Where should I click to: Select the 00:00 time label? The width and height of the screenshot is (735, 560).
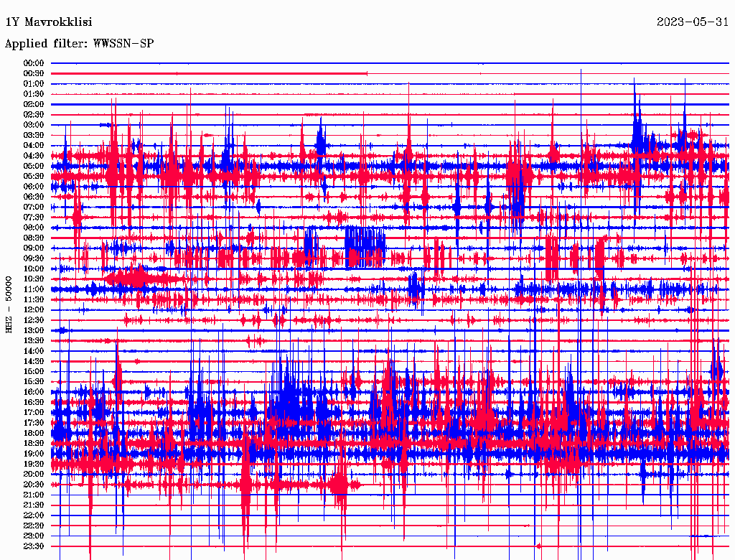coord(33,63)
